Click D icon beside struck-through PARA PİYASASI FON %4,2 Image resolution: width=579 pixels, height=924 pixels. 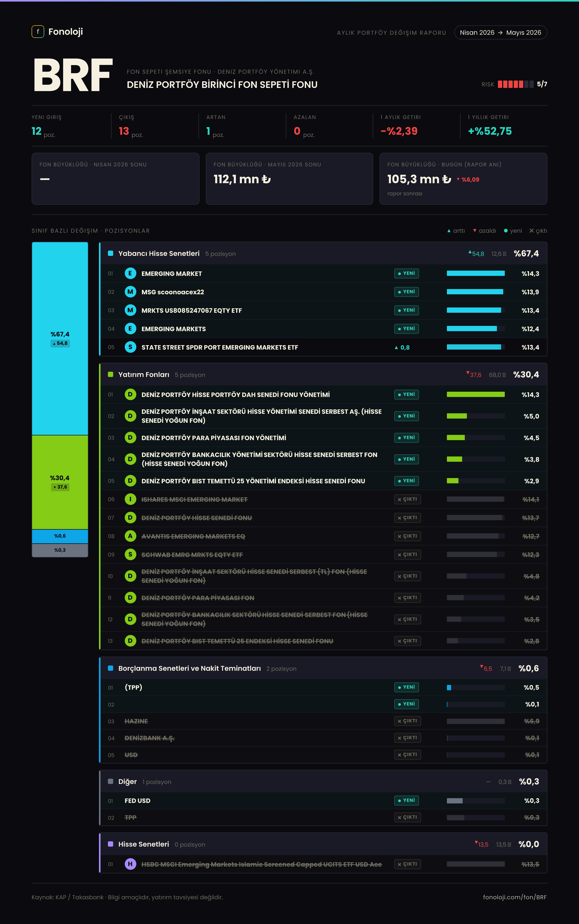[x=130, y=598]
